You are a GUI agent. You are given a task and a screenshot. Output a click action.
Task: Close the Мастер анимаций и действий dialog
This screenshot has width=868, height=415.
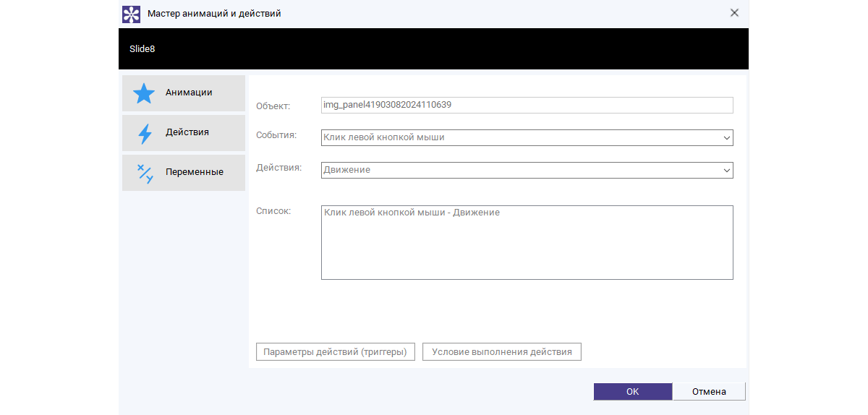(x=734, y=13)
